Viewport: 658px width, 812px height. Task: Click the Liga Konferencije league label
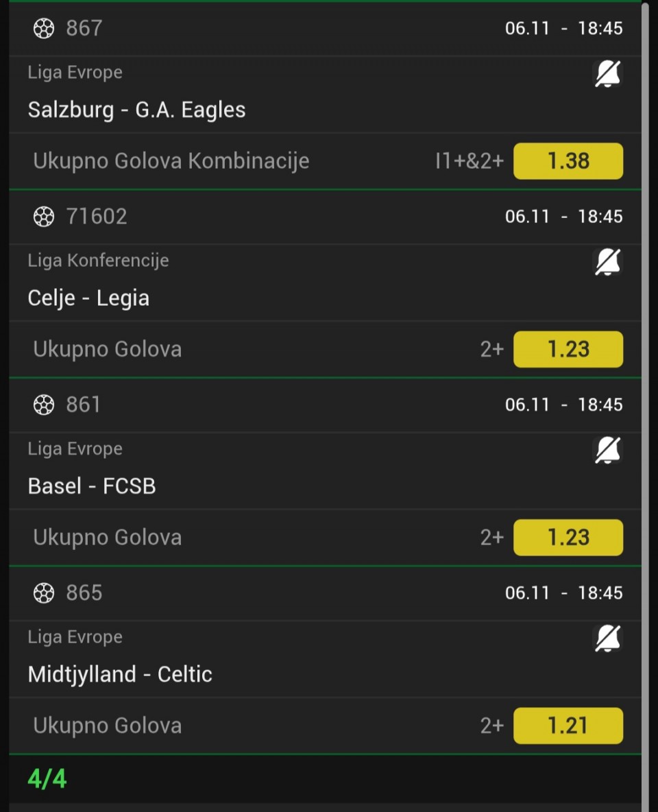tap(99, 261)
